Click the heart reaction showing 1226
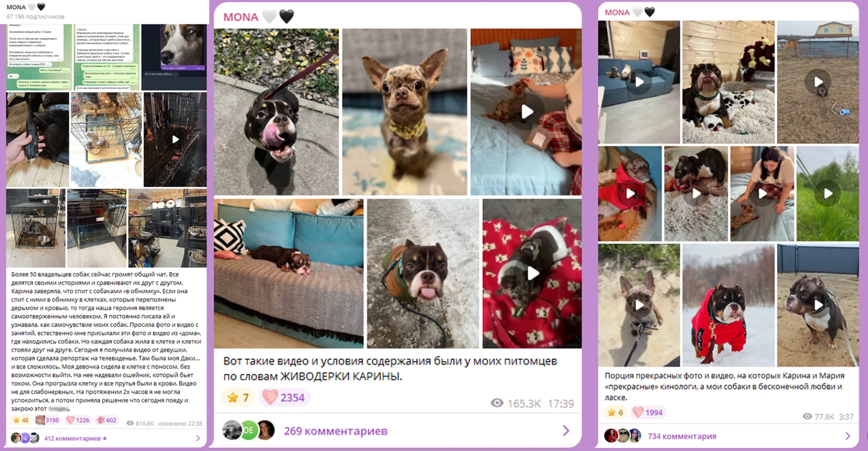 point(78,420)
